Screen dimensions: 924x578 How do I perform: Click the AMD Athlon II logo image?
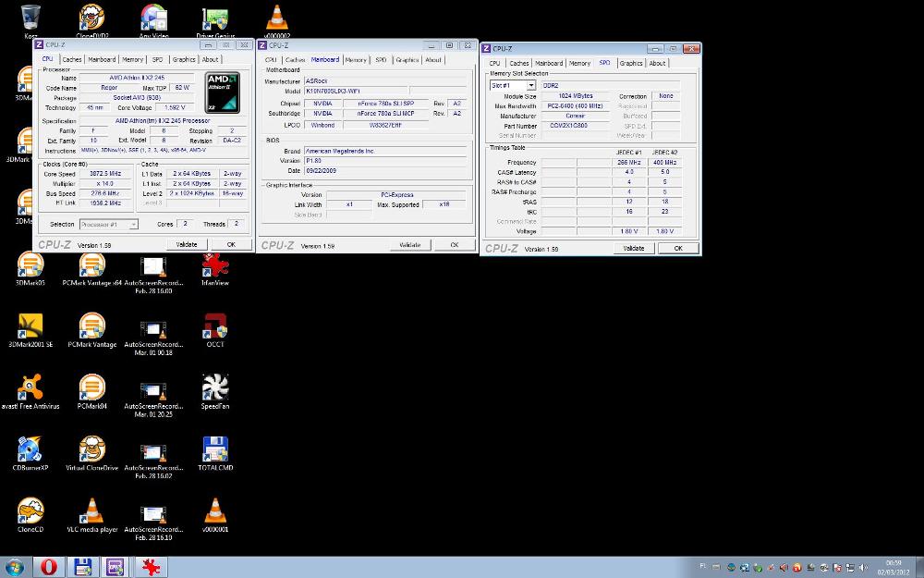(x=222, y=92)
